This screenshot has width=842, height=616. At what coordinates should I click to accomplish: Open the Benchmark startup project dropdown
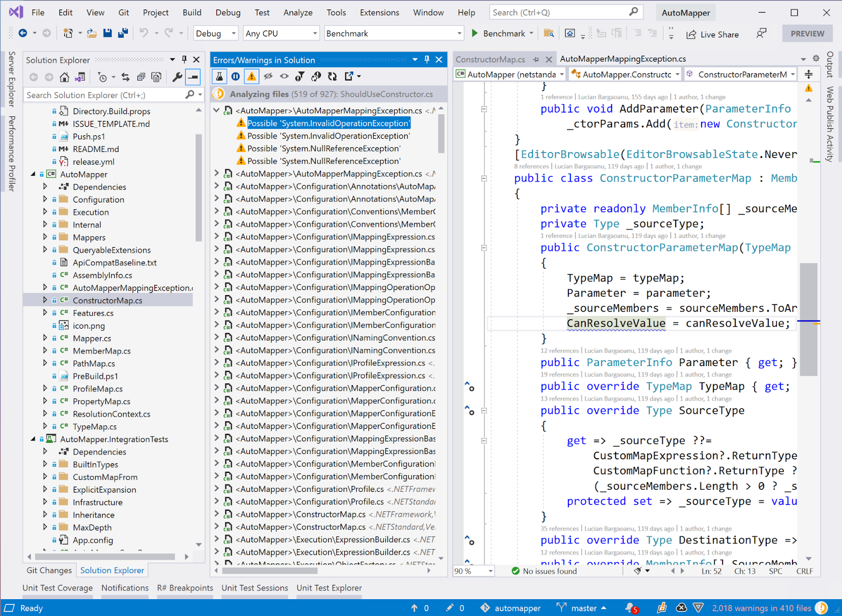[x=394, y=33]
